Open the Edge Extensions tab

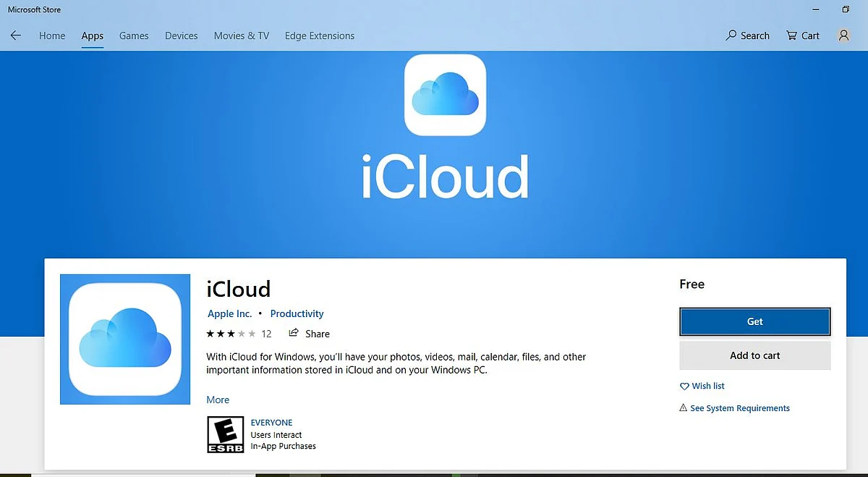click(x=320, y=35)
